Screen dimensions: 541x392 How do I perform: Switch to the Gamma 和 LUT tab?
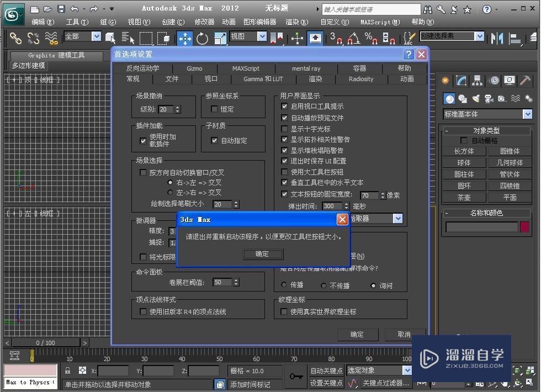pyautogui.click(x=263, y=79)
